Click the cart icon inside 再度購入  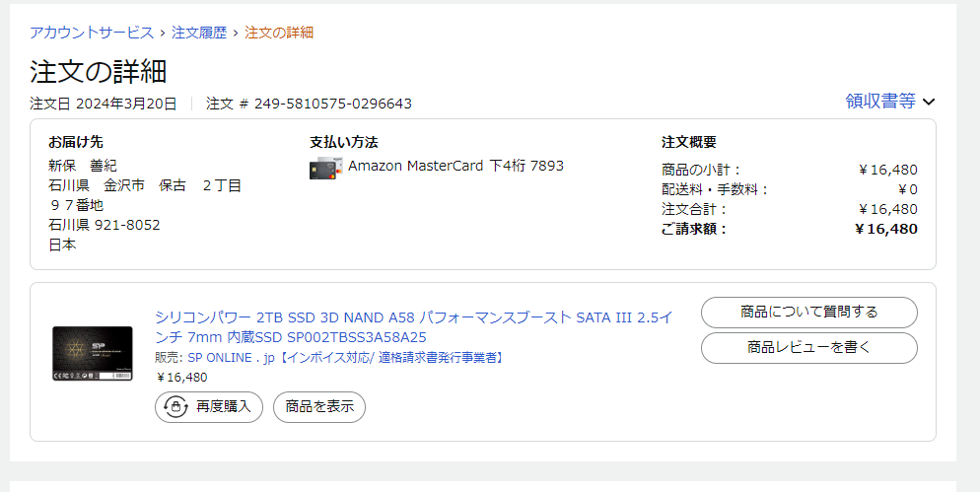(x=176, y=406)
